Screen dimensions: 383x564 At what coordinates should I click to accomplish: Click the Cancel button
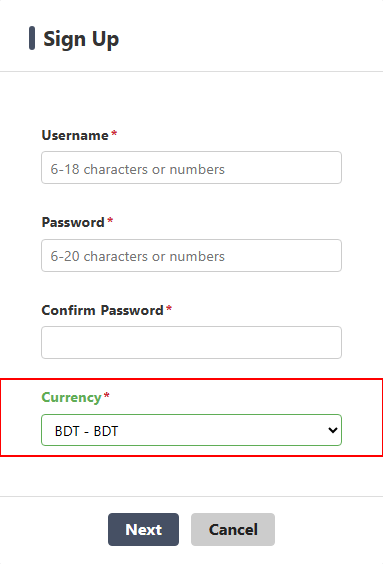233,529
